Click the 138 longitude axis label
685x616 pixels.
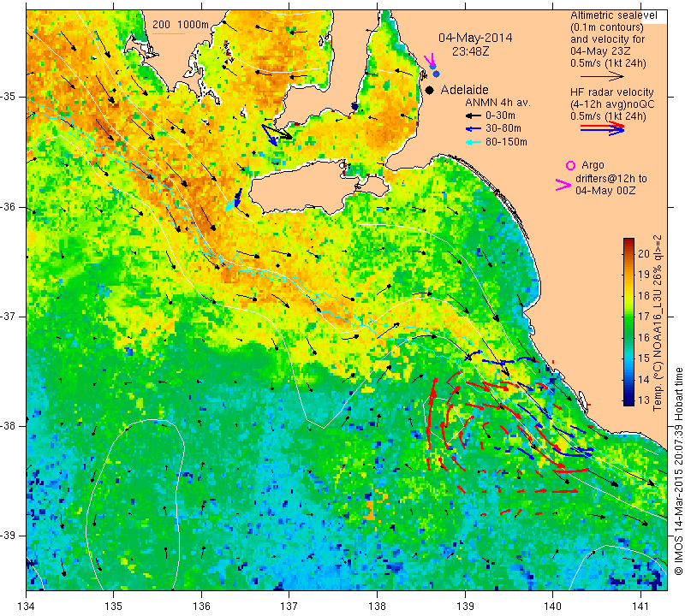coord(377,607)
